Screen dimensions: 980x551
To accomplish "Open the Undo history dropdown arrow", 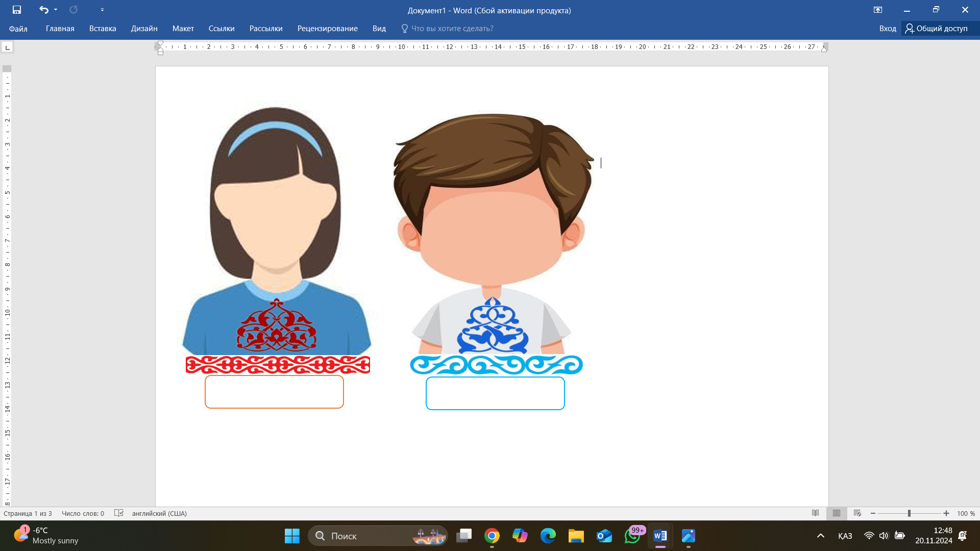I will 56,10.
